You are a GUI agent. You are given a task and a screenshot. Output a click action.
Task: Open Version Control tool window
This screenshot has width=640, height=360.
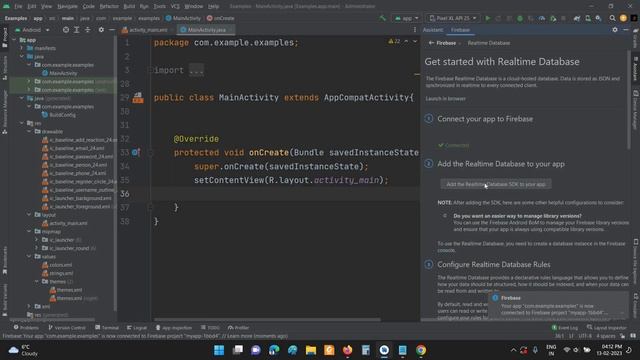67,328
